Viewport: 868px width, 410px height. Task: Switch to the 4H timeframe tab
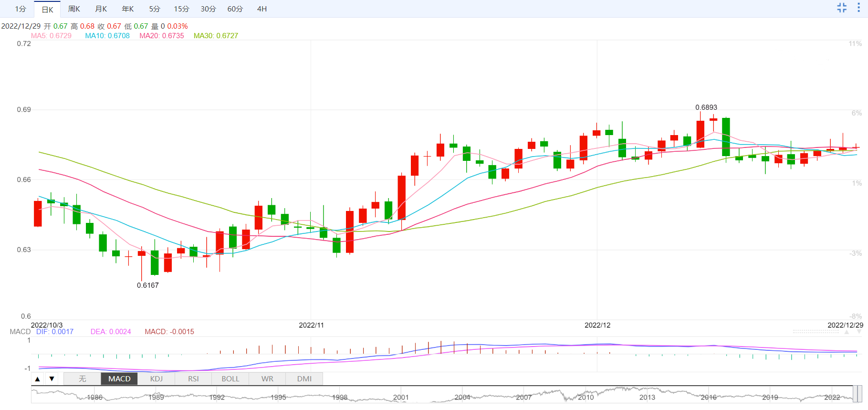(262, 9)
